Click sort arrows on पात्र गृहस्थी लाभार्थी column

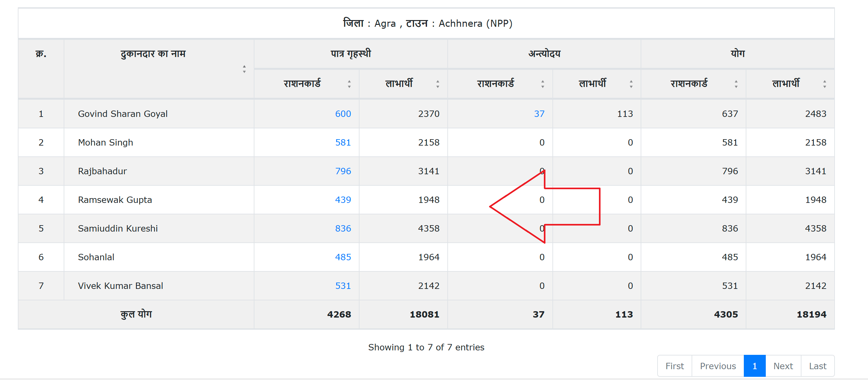tap(438, 84)
